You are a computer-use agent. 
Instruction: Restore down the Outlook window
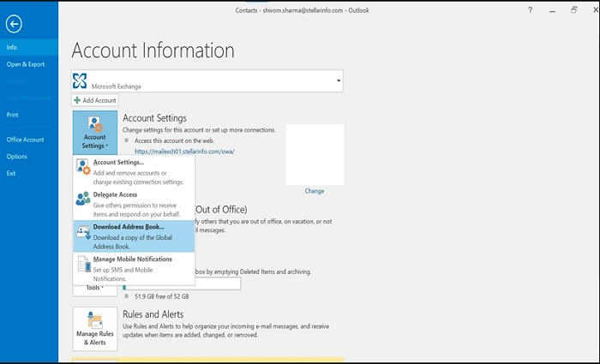574,10
